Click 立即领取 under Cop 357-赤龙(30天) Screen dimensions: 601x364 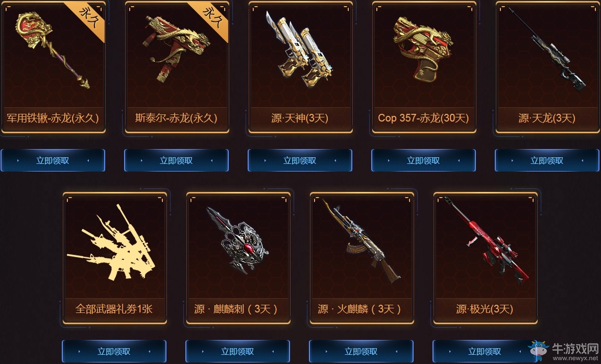tap(423, 160)
